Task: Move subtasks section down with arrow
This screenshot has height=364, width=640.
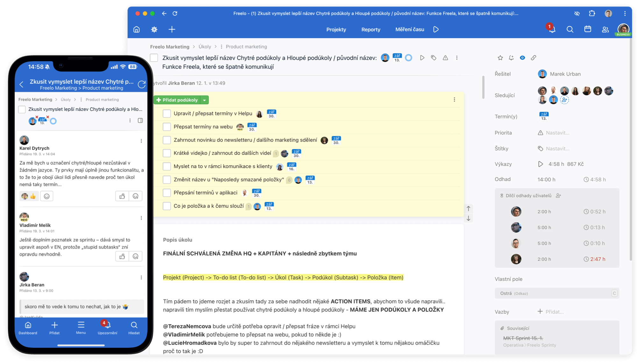Action: click(468, 218)
